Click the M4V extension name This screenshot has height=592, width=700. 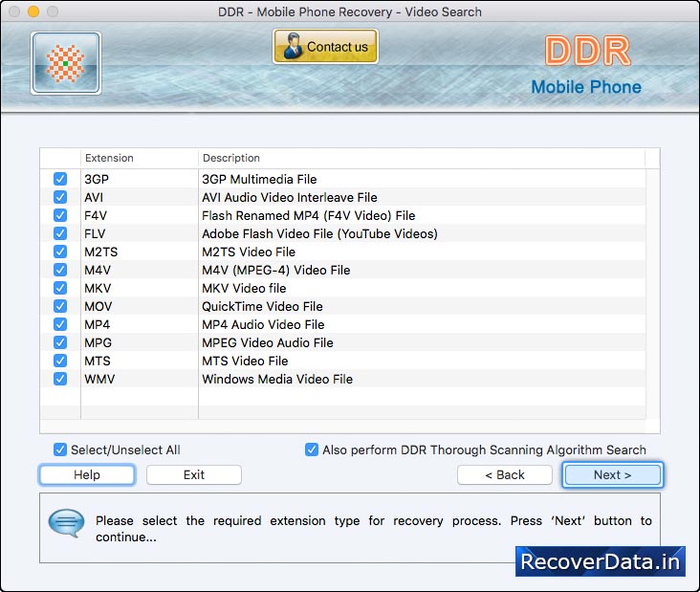(98, 270)
